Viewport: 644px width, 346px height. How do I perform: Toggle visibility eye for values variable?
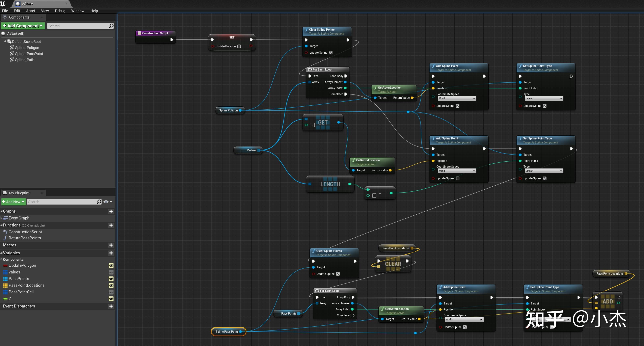[111, 272]
